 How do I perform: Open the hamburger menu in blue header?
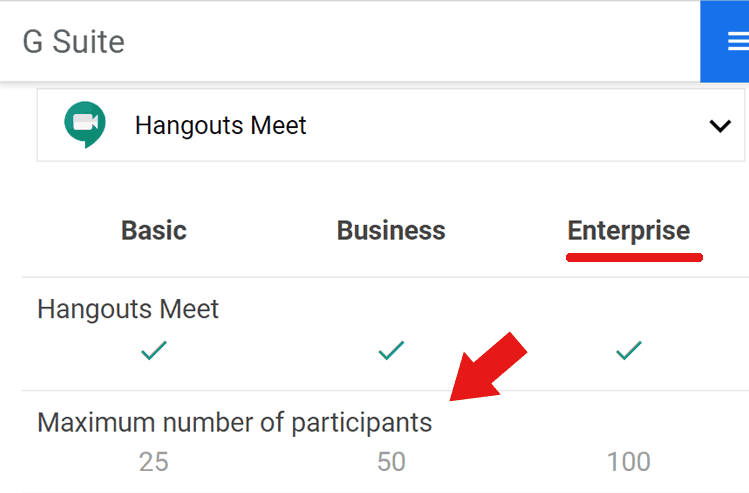coord(738,41)
